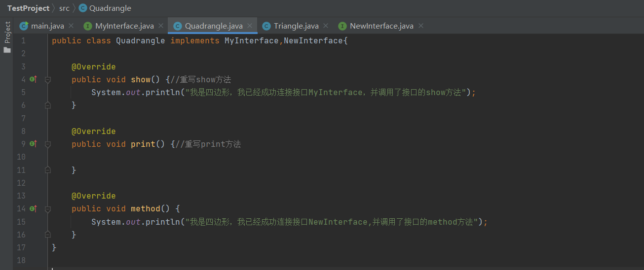This screenshot has width=644, height=270.
Task: Click implements gutter icon on print() line 9
Action: click(33, 143)
